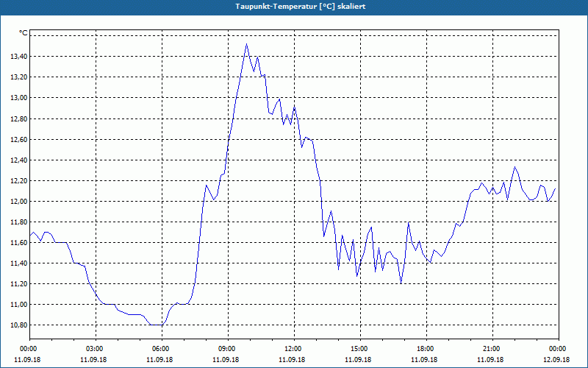Click the 11,20 y-axis label
Screen dimensions: 588x368
click(18, 284)
